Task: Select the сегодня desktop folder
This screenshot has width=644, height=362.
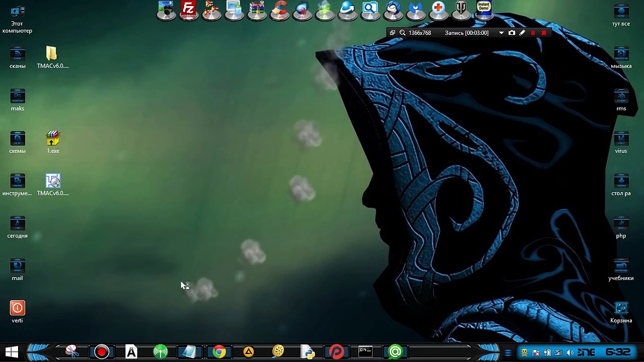Action: point(17,227)
